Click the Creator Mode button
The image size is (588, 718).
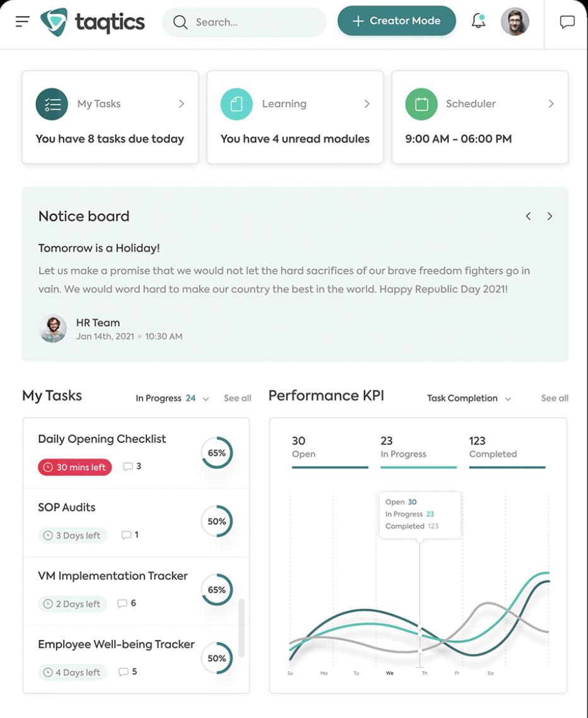pyautogui.click(x=397, y=21)
